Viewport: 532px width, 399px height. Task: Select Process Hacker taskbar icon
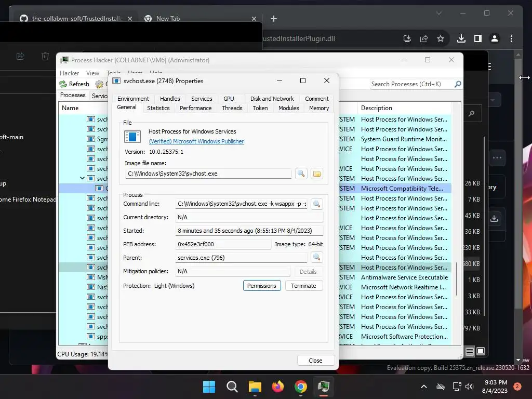point(324,387)
